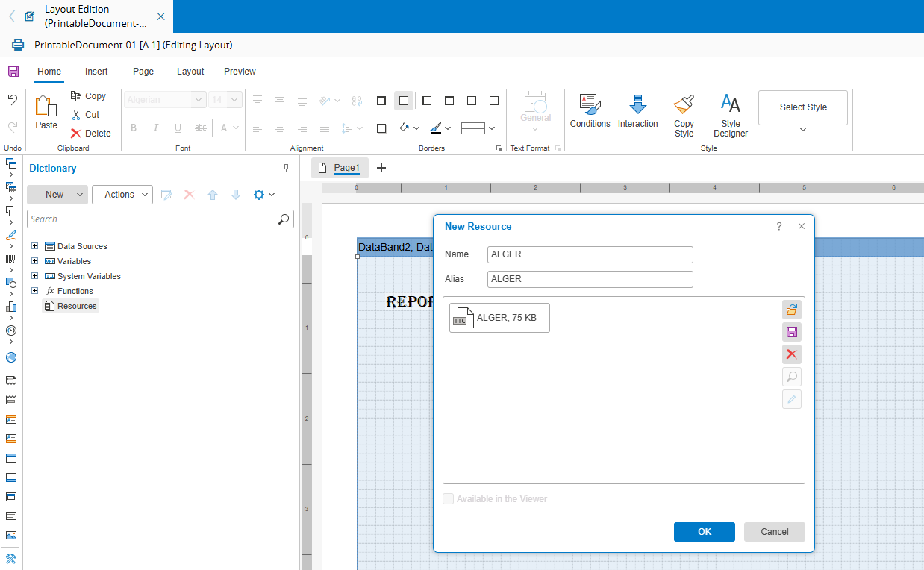Click the red X remove resource icon

[x=792, y=354]
